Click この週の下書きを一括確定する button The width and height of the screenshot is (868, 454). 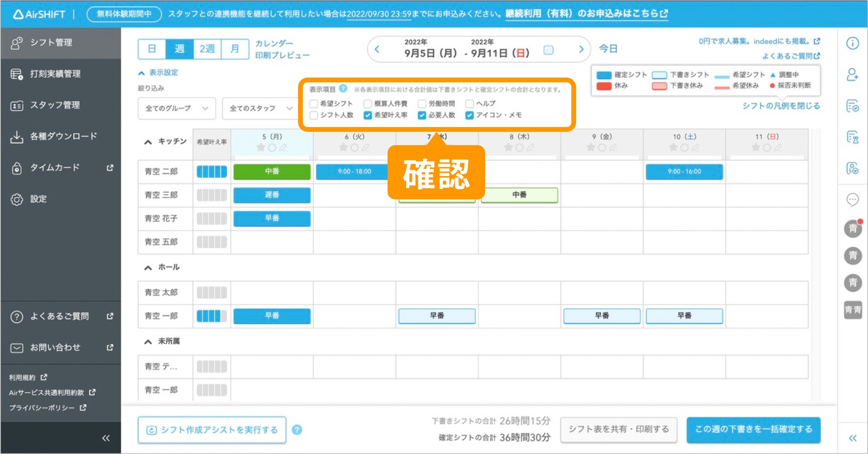[753, 429]
